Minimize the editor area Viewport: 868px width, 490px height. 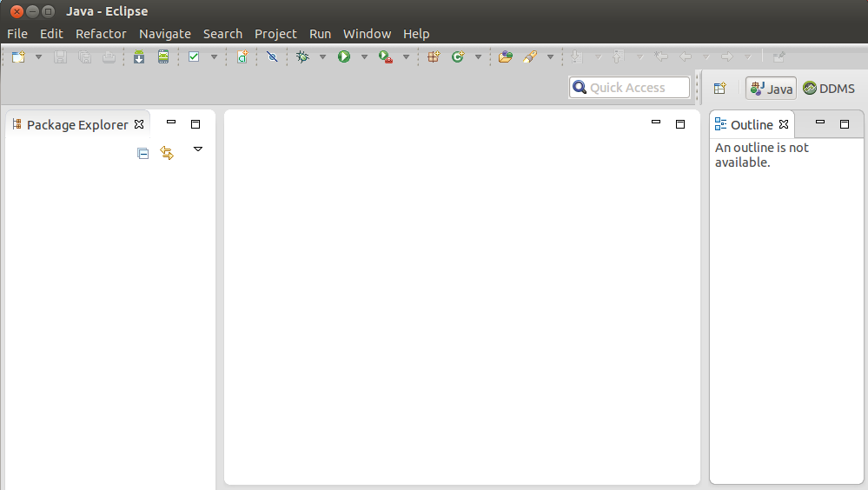point(656,122)
